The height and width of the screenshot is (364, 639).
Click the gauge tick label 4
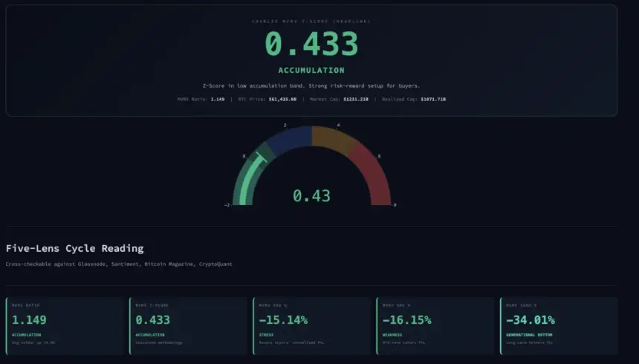pos(338,125)
